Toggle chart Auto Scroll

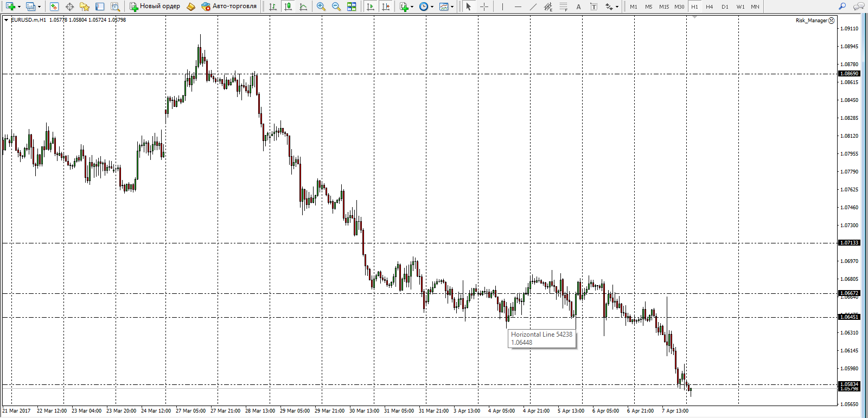(x=371, y=7)
